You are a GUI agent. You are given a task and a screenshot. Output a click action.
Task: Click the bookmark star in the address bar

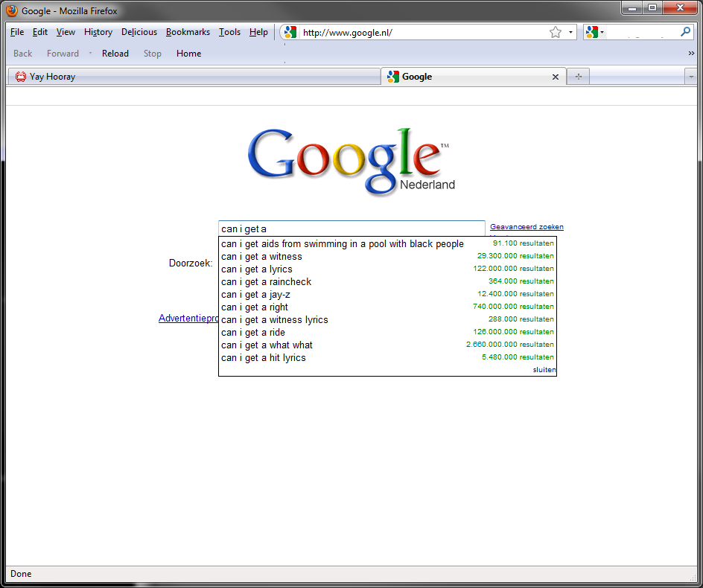555,32
